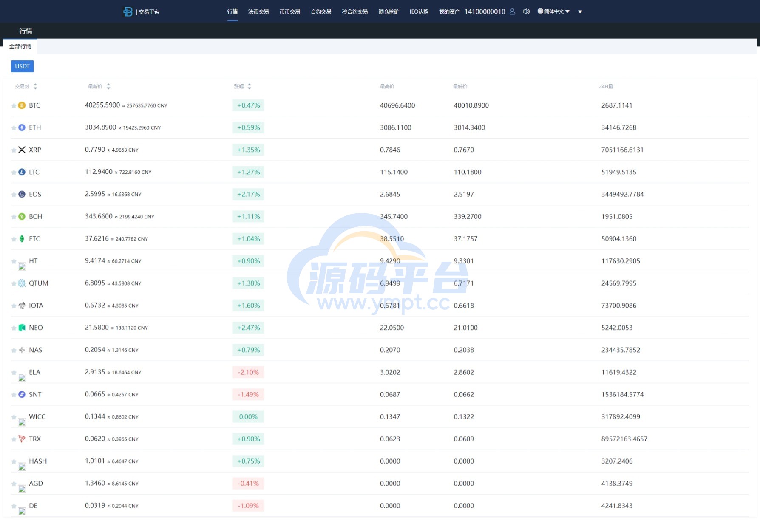Image resolution: width=760 pixels, height=532 pixels.
Task: Open the 币币交易 nav menu
Action: point(290,11)
